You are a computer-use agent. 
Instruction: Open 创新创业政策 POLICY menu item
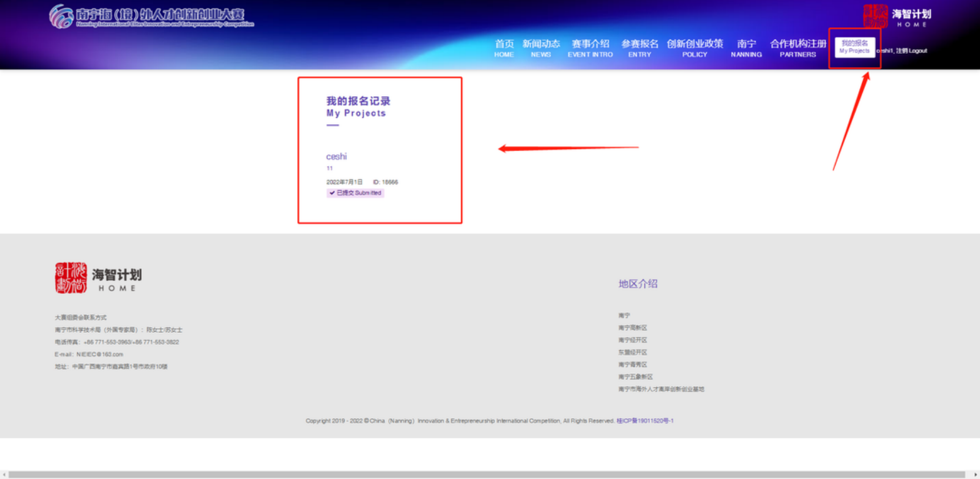coord(694,48)
